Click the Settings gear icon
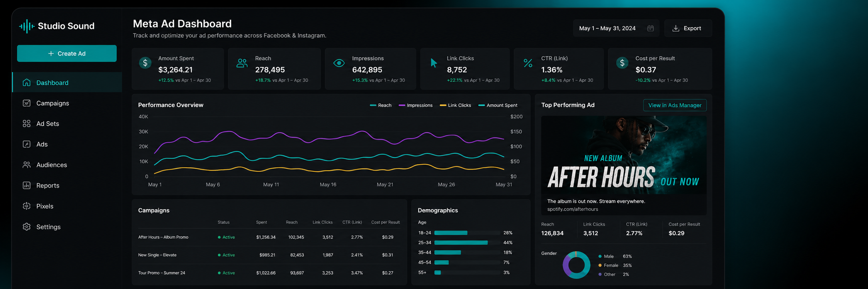Viewport: 868px width, 289px height. (x=26, y=227)
